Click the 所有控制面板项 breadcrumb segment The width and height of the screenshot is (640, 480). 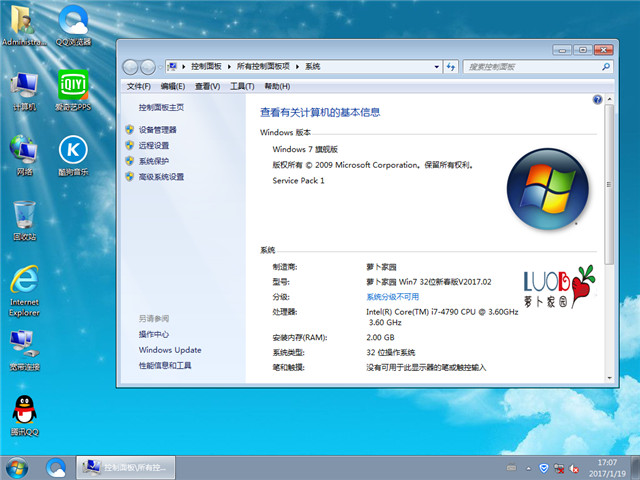coord(263,67)
